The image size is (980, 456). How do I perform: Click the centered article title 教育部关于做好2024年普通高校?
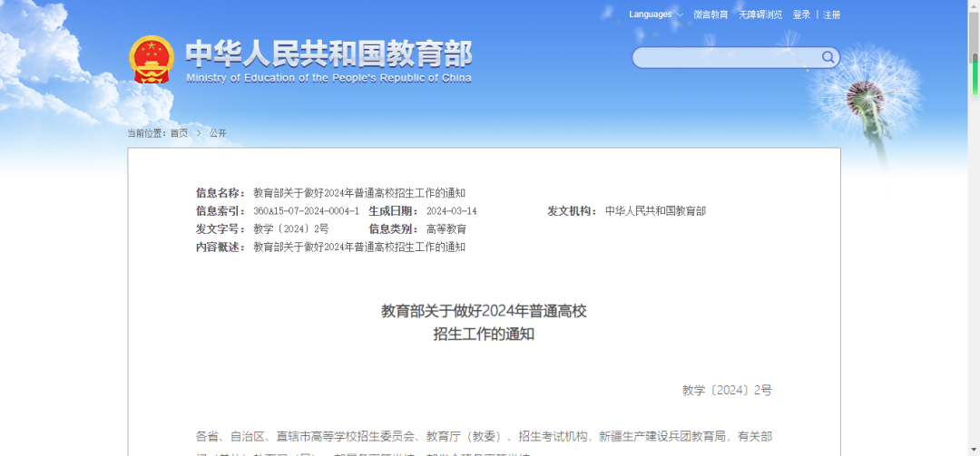click(485, 311)
